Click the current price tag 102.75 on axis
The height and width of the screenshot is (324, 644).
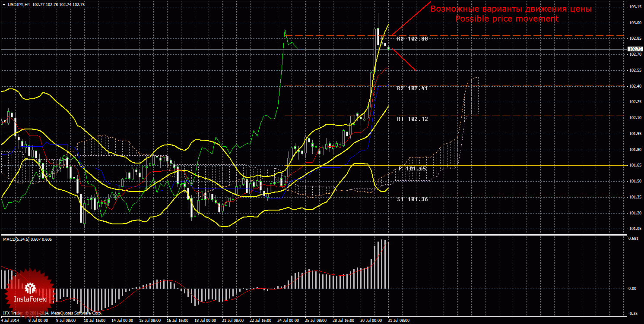click(x=634, y=49)
